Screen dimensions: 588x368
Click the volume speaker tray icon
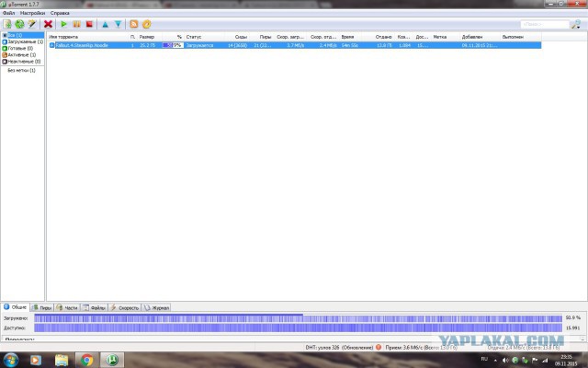click(505, 361)
